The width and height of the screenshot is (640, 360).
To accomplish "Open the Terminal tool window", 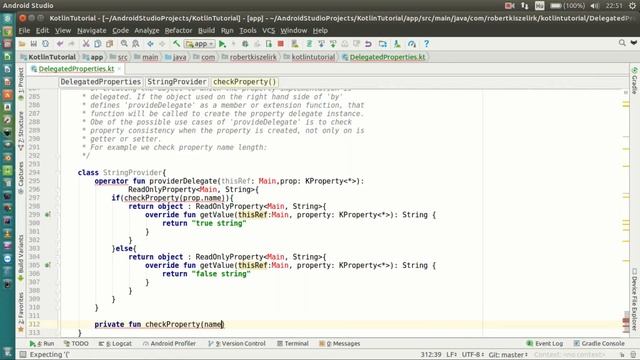I will point(293,344).
